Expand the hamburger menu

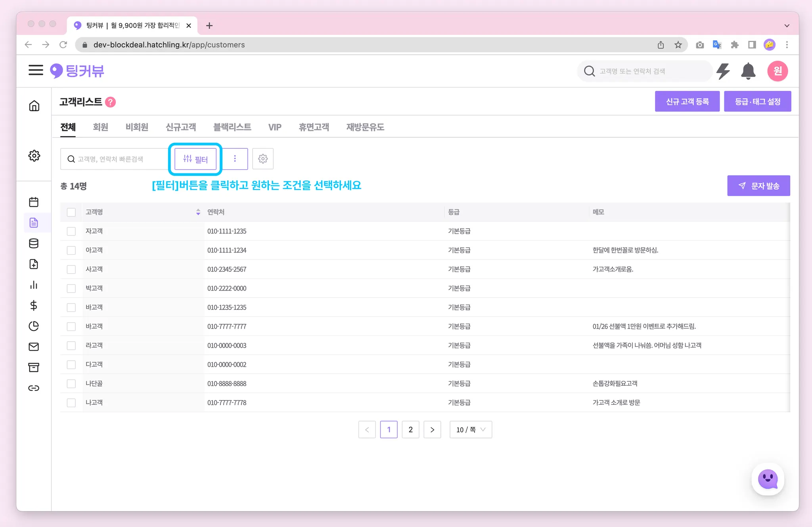pos(36,70)
